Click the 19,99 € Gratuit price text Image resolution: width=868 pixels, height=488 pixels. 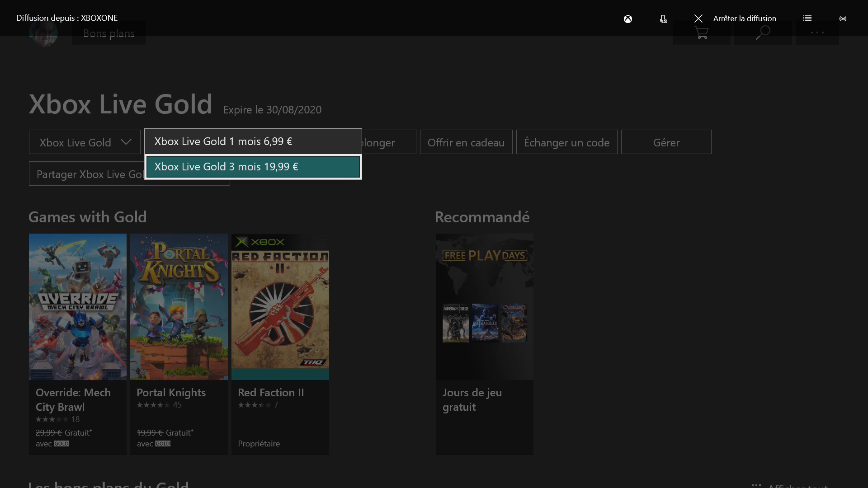165,432
